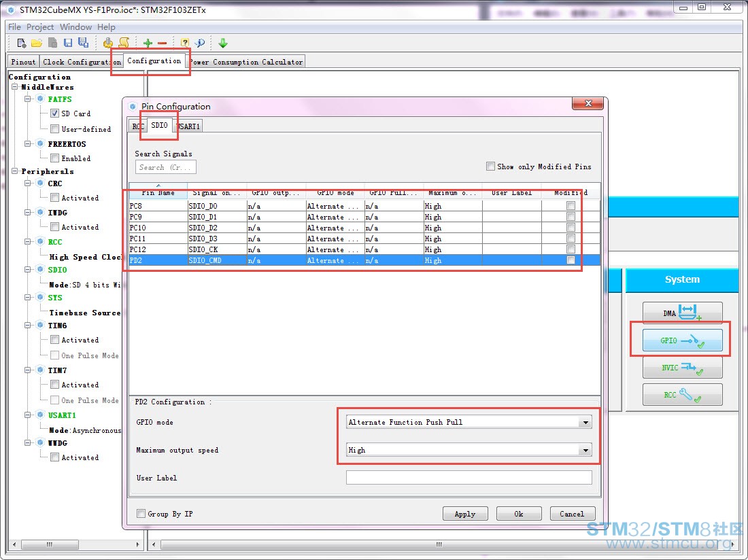Open the File menu

pyautogui.click(x=14, y=27)
